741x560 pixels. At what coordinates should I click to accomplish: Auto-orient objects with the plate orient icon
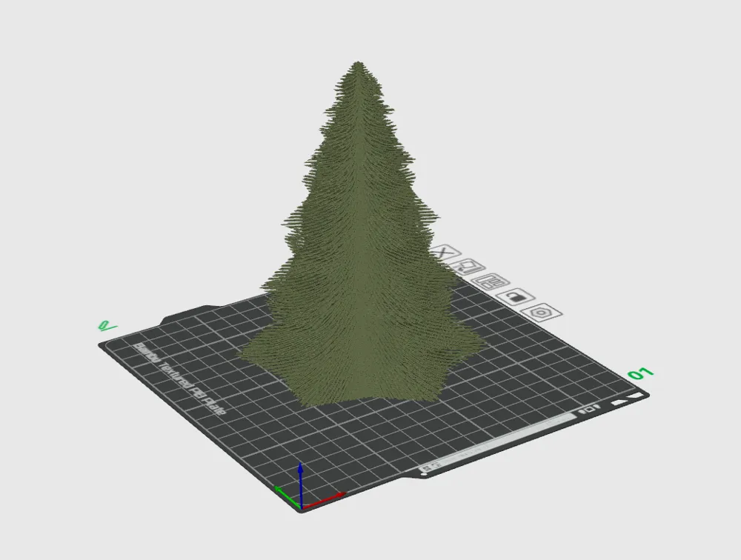click(x=468, y=267)
